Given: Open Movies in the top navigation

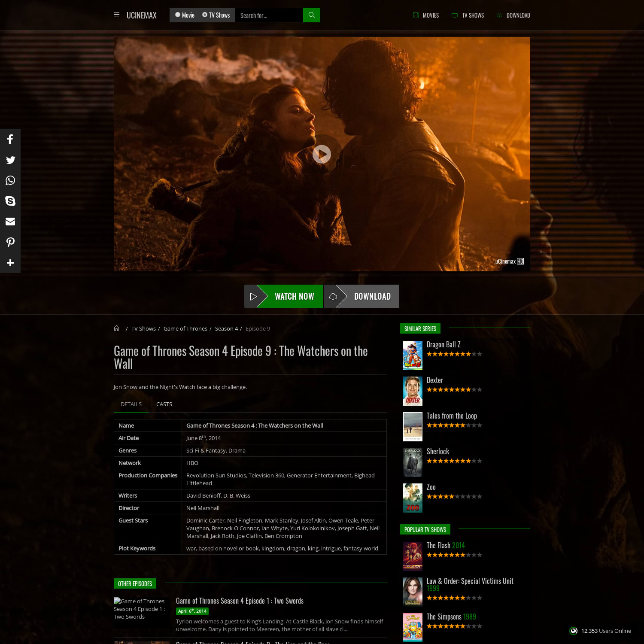Looking at the screenshot, I should click(426, 15).
